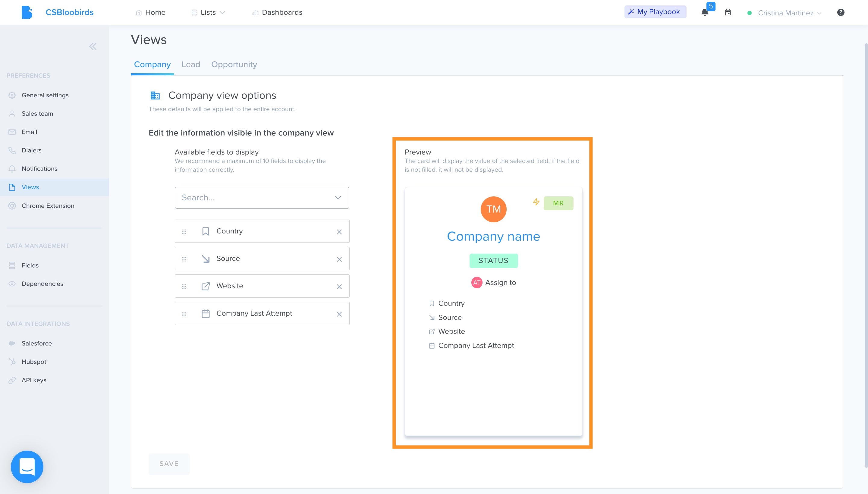Screen dimensions: 868x494
Task: Switch to the Opportunity tab
Action: pos(234,64)
